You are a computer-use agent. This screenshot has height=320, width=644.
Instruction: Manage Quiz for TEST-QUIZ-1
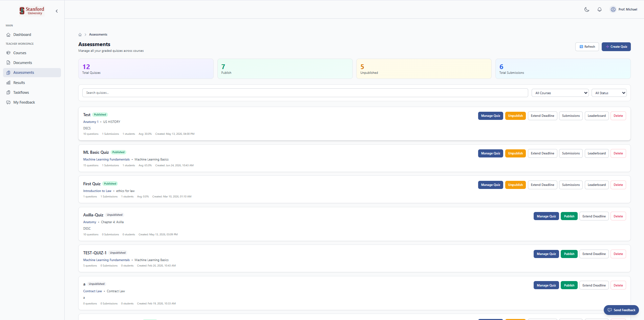click(x=546, y=254)
